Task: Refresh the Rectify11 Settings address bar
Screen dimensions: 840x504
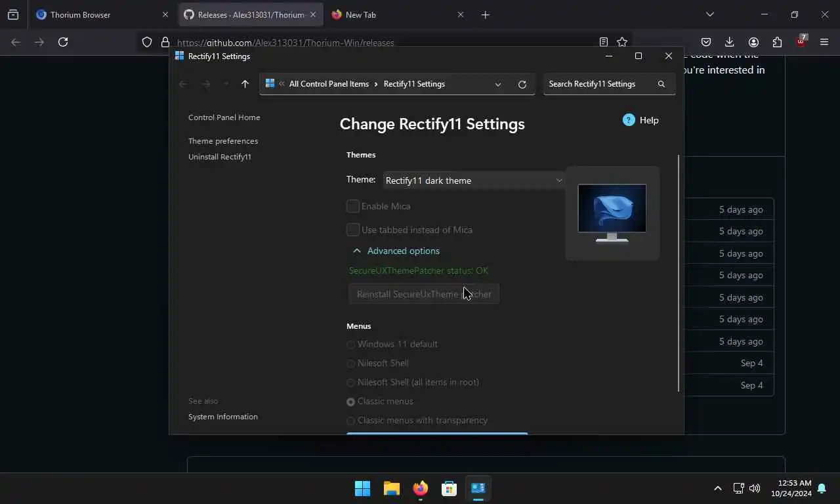Action: click(522, 84)
